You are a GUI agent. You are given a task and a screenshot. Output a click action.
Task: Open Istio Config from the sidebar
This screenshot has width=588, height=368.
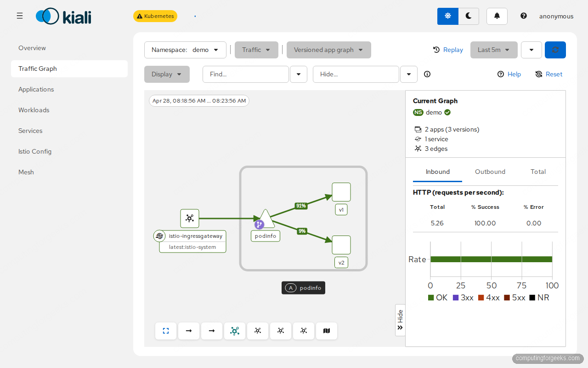[35, 151]
